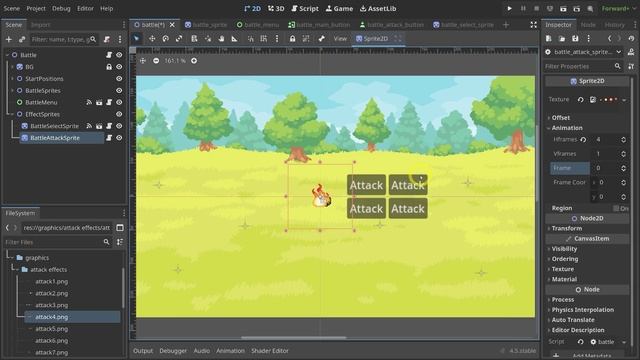Image resolution: width=640 pixels, height=360 pixels.
Task: Toggle FileSystem split mode icon
Action: pyautogui.click(x=120, y=227)
